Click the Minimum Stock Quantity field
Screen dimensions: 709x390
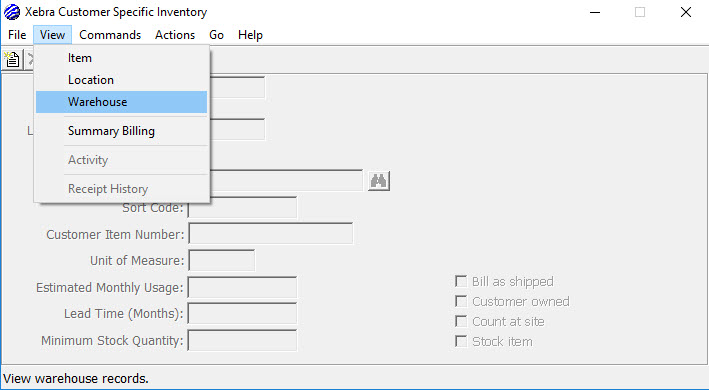click(242, 340)
